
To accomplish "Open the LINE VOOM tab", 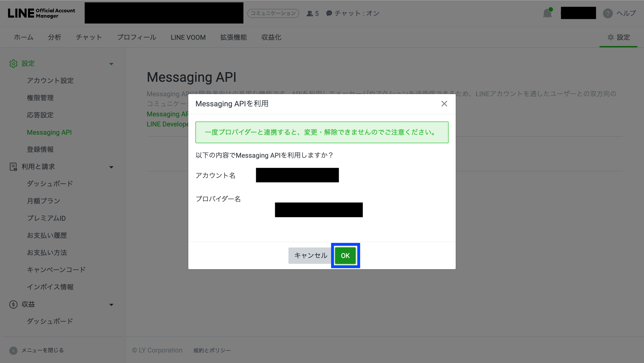I will coord(188,38).
